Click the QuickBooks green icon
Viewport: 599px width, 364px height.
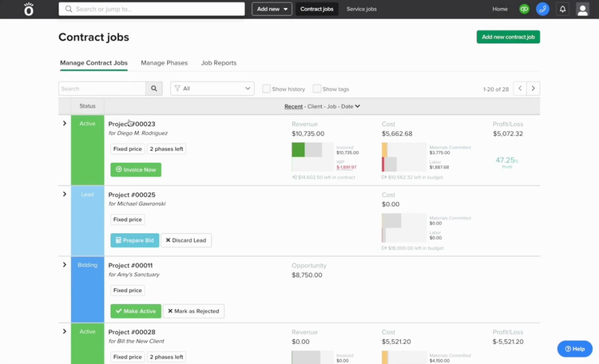click(x=524, y=9)
